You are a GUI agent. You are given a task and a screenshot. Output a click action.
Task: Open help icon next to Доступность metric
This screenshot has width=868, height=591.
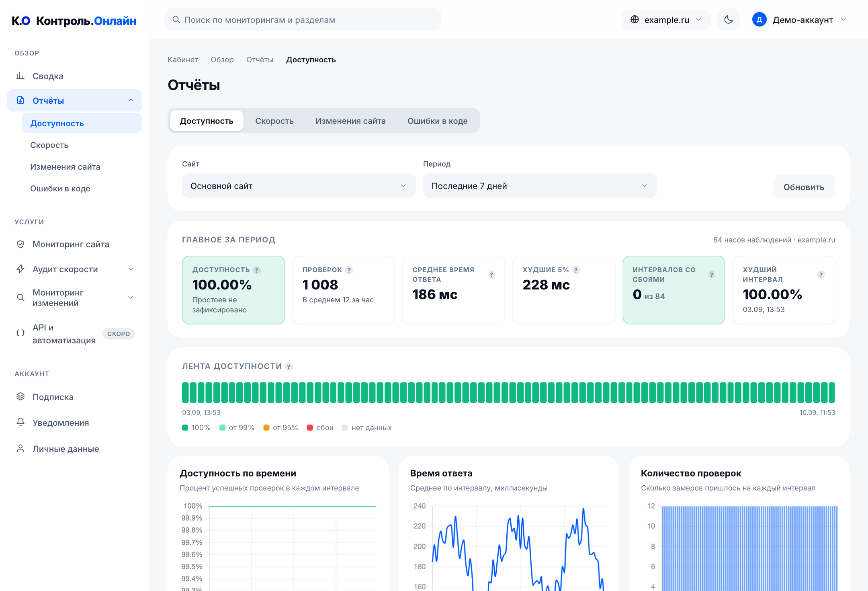point(257,270)
